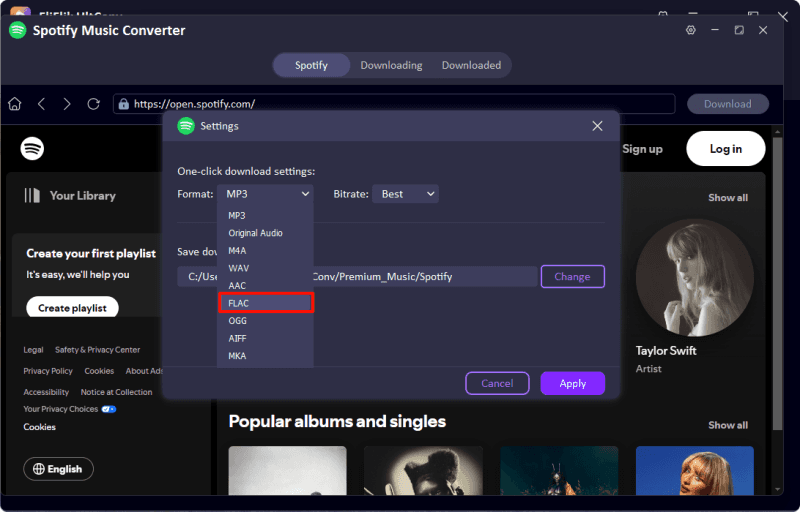Go back with the left arrow icon
The width and height of the screenshot is (800, 512).
tap(41, 104)
